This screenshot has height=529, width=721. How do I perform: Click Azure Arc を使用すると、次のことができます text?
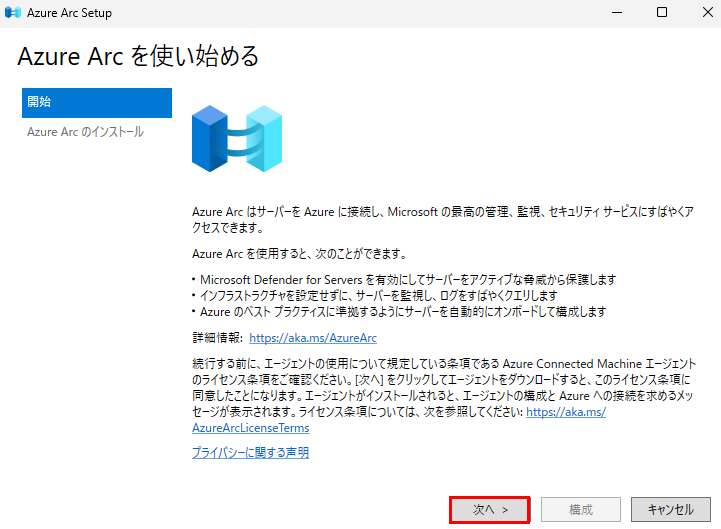tap(299, 254)
